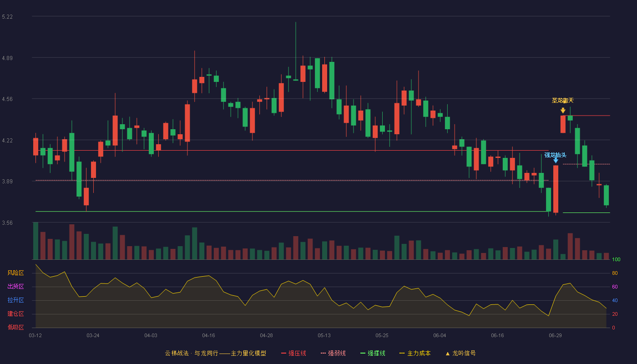The width and height of the screenshot is (637, 364).
Task: Toggle the 主力成本 legend series
Action: (415, 353)
